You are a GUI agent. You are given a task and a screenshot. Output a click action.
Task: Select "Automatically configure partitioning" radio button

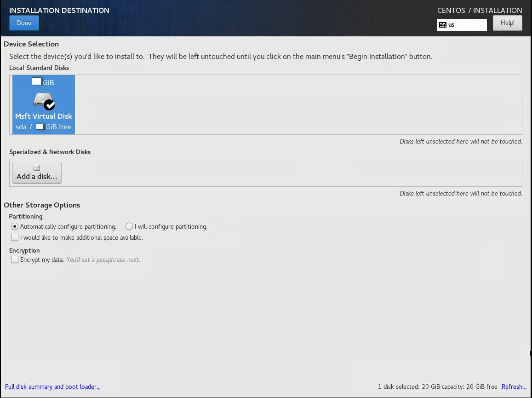tap(15, 226)
